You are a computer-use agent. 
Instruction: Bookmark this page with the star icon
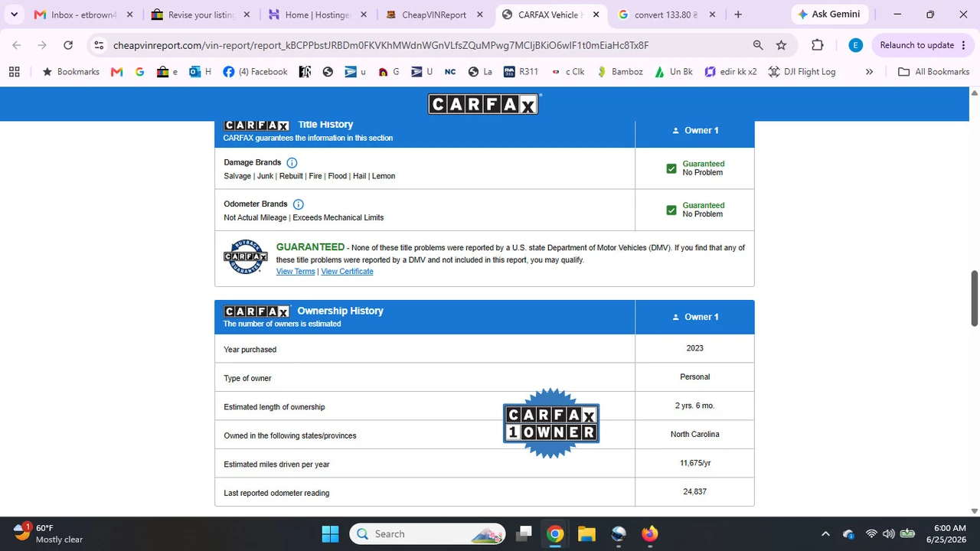(781, 45)
